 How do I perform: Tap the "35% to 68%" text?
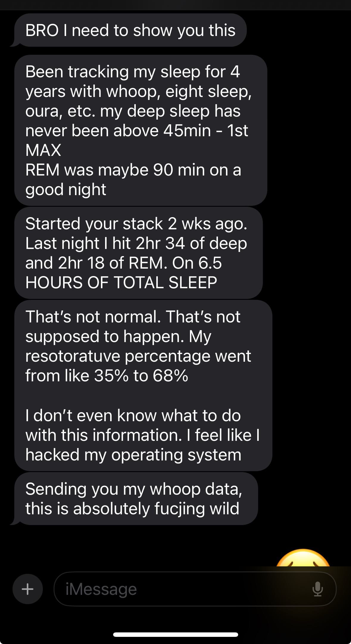coord(141,375)
